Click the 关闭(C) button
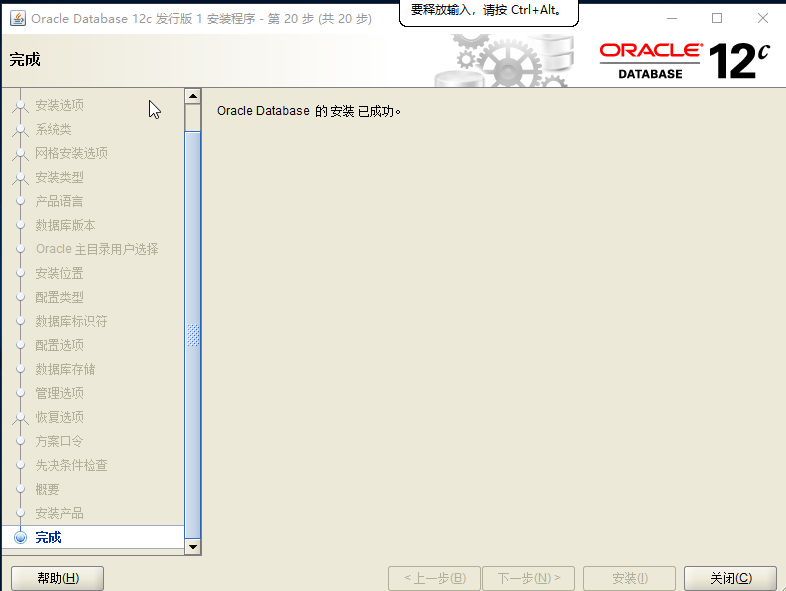 pos(730,578)
